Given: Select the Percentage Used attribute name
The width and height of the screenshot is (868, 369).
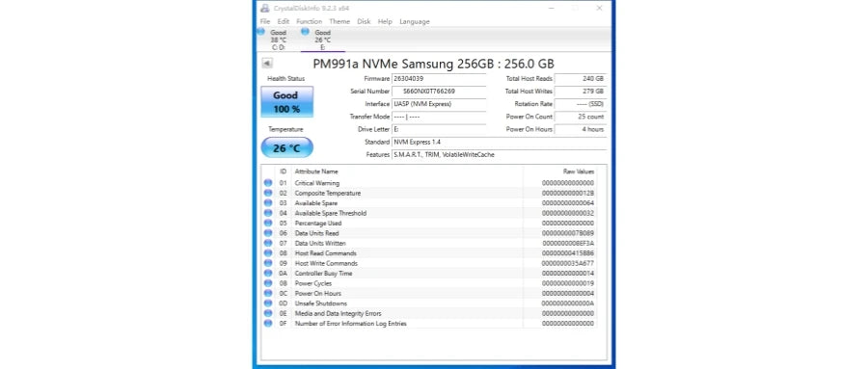Looking at the screenshot, I should pyautogui.click(x=317, y=223).
